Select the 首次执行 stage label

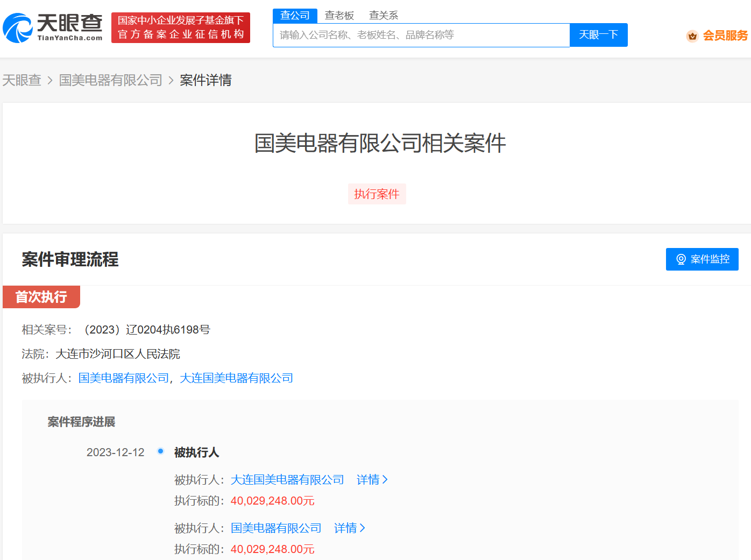click(x=41, y=297)
